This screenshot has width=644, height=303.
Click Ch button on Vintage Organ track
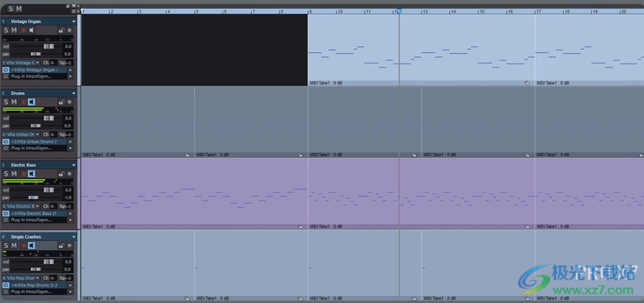point(46,63)
